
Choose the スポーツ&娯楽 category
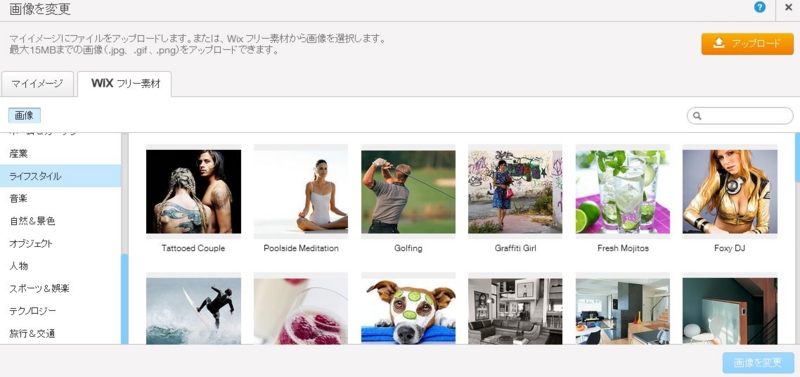(x=60, y=288)
